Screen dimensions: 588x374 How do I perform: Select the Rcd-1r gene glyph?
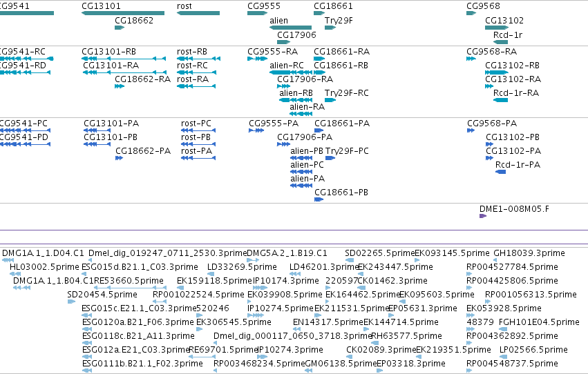(x=501, y=42)
